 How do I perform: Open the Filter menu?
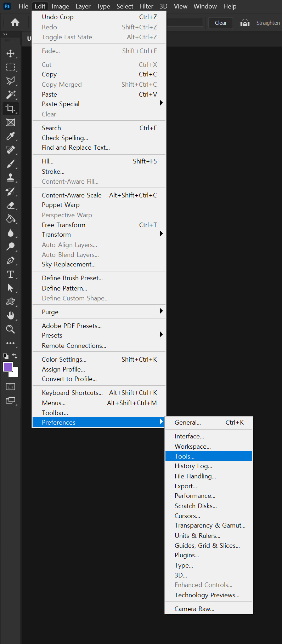coord(146,6)
